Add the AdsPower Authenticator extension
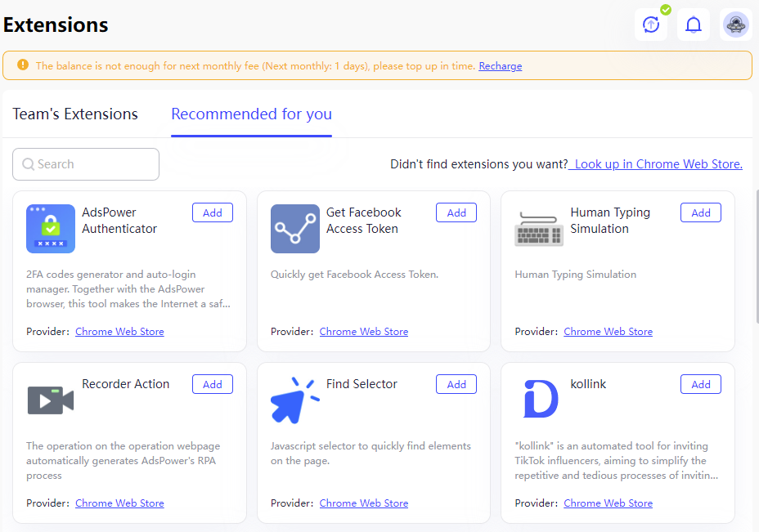This screenshot has height=532, width=759. [213, 212]
